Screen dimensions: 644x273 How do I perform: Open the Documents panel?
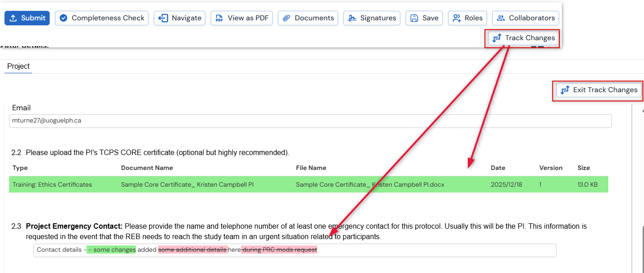(x=308, y=18)
